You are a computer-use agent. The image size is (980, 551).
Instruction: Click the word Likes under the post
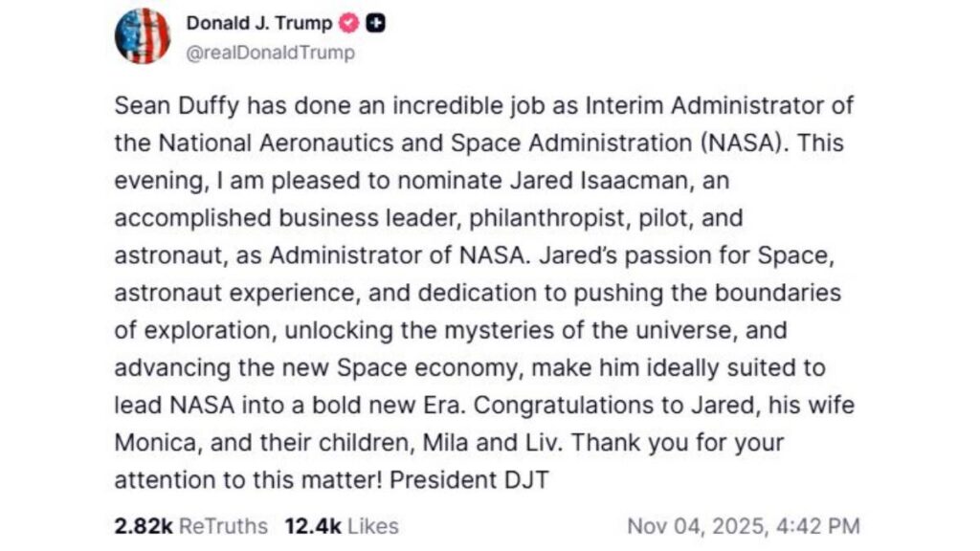[x=371, y=525]
